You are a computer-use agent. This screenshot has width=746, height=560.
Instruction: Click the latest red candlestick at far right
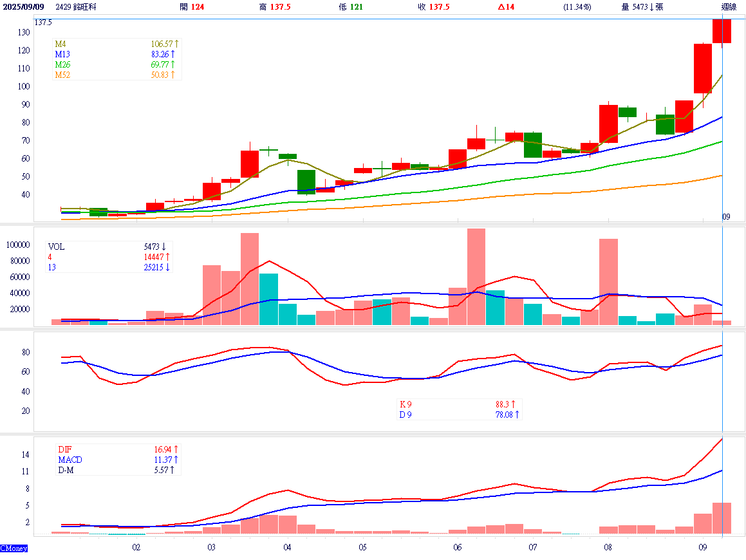click(x=722, y=31)
